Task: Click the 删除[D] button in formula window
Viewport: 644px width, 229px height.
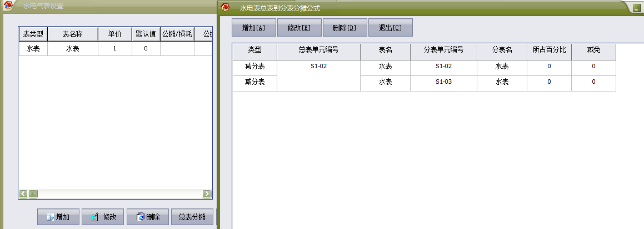Action: click(345, 28)
